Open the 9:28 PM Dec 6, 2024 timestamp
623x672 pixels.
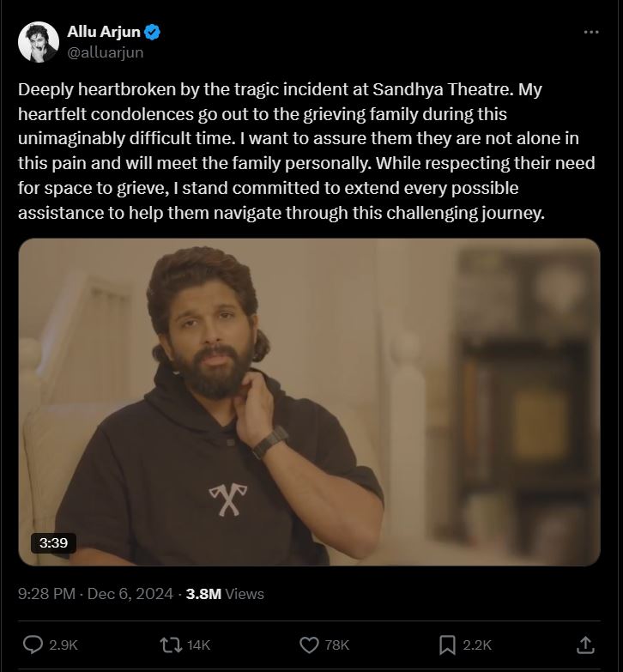click(x=95, y=593)
